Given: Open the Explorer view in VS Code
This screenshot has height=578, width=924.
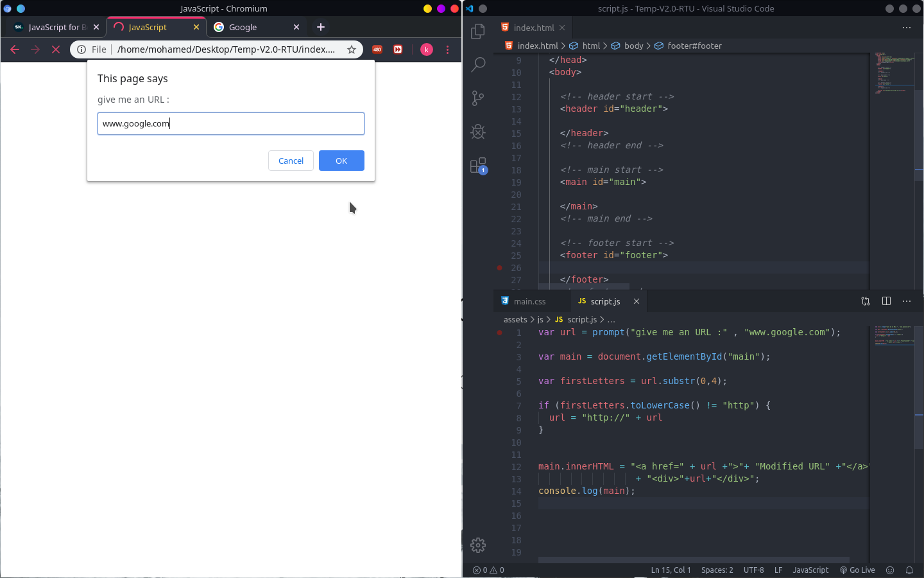Looking at the screenshot, I should tap(478, 31).
